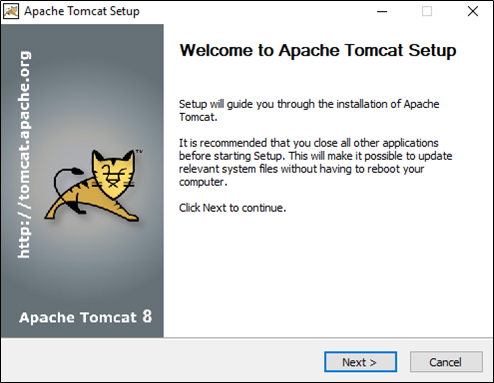
Task: Click the Tomcat icon in title bar
Action: tap(11, 11)
